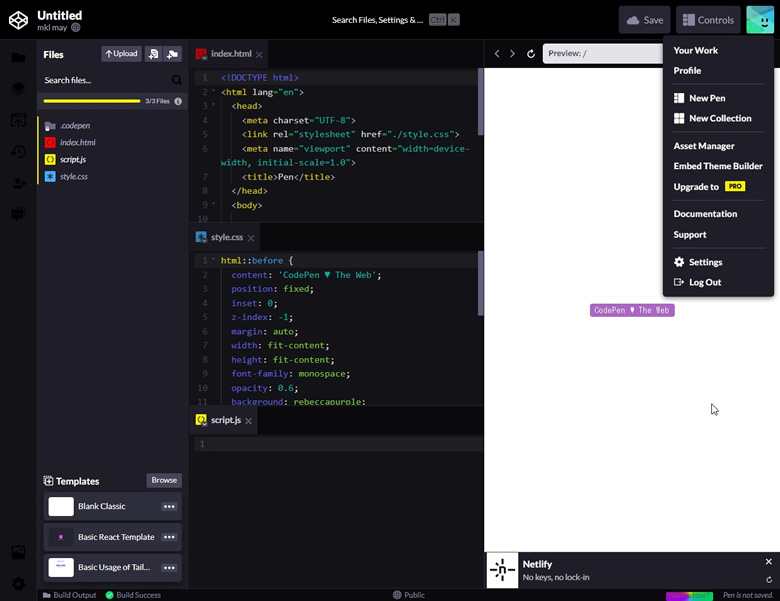Open the add collaborator sidebar icon

tap(18, 184)
